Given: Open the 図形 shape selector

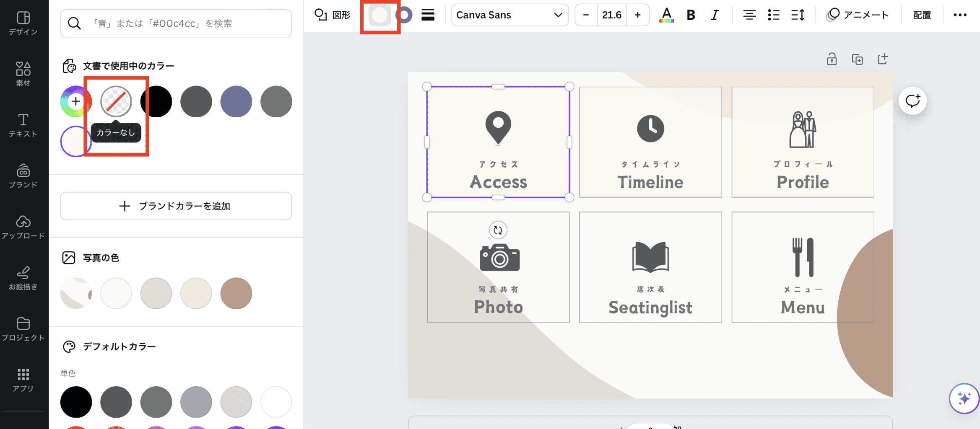Looking at the screenshot, I should (333, 15).
